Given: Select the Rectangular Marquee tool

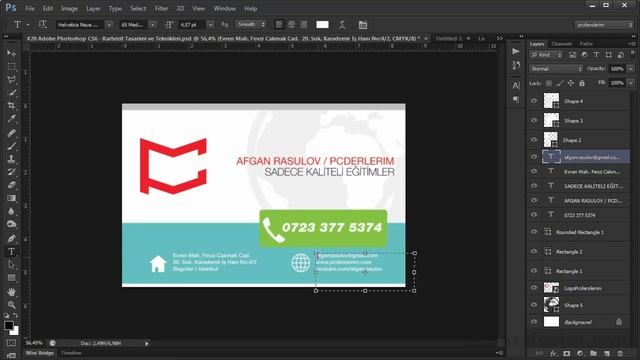Looking at the screenshot, I should 11,66.
